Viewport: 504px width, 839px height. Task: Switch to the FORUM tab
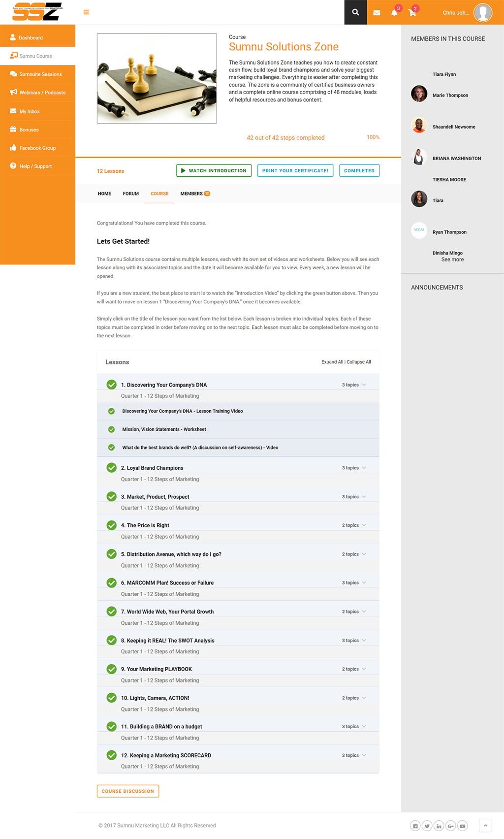pos(131,194)
